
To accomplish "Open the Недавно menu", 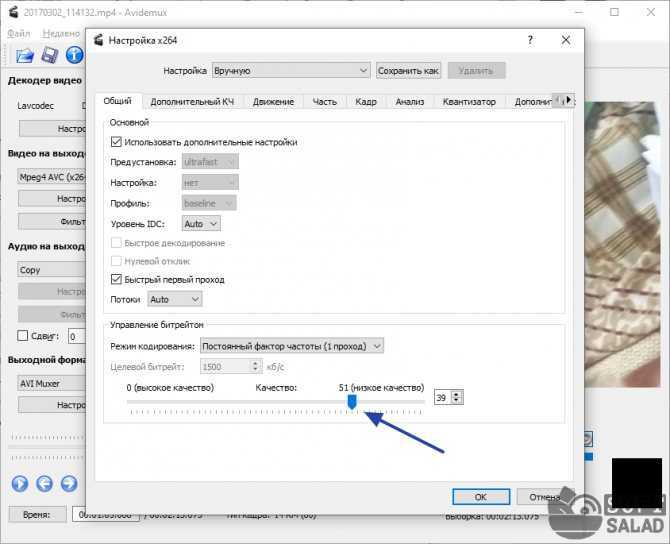I will pyautogui.click(x=61, y=33).
